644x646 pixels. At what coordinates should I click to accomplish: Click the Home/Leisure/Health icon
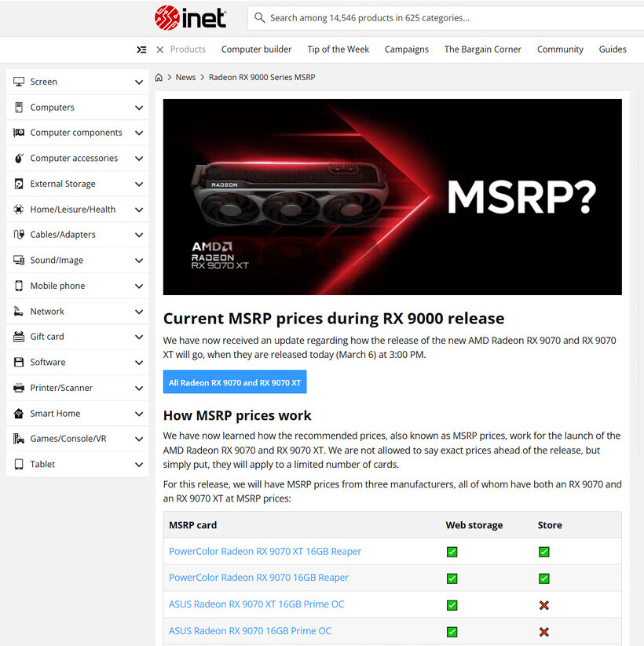click(19, 210)
